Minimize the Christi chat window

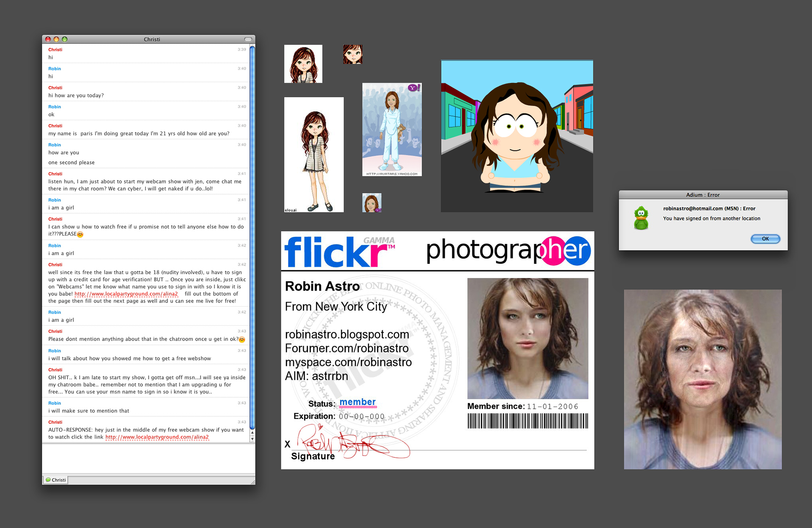tap(56, 39)
